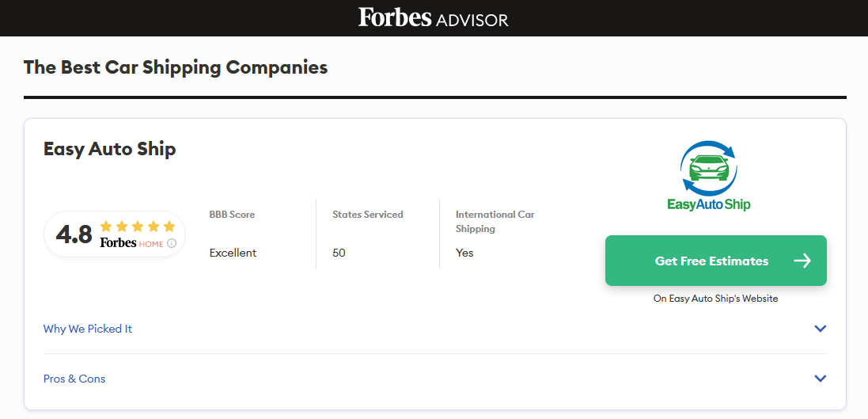Click the Easy Auto Ship heading
The width and height of the screenshot is (868, 419).
(x=109, y=149)
